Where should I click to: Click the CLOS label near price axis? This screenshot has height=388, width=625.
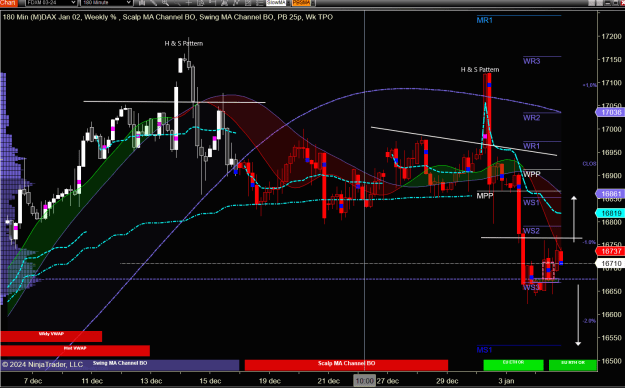click(x=590, y=163)
